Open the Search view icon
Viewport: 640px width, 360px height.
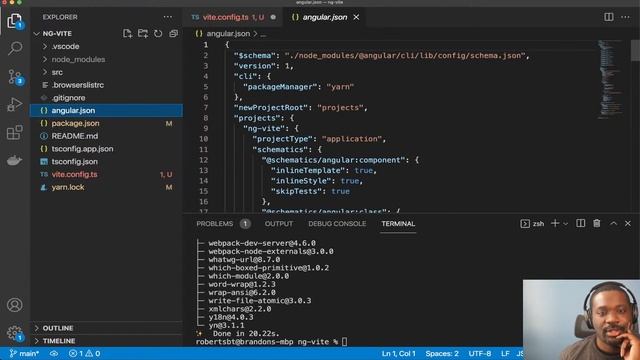point(15,48)
